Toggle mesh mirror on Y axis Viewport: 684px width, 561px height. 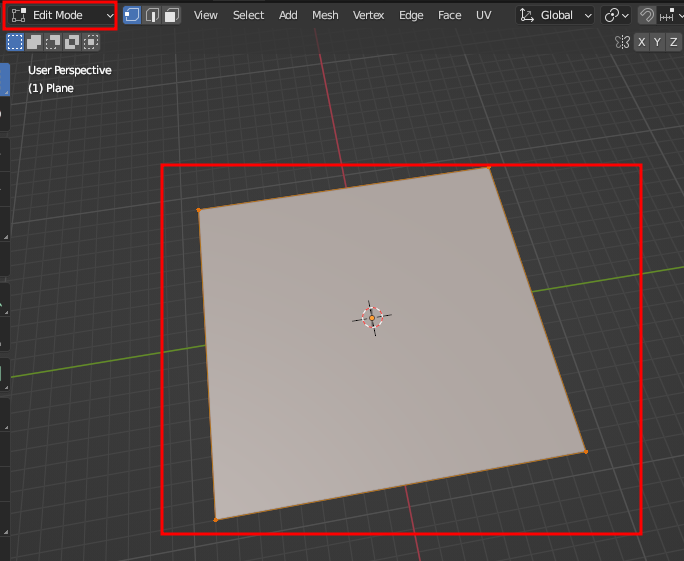(657, 42)
